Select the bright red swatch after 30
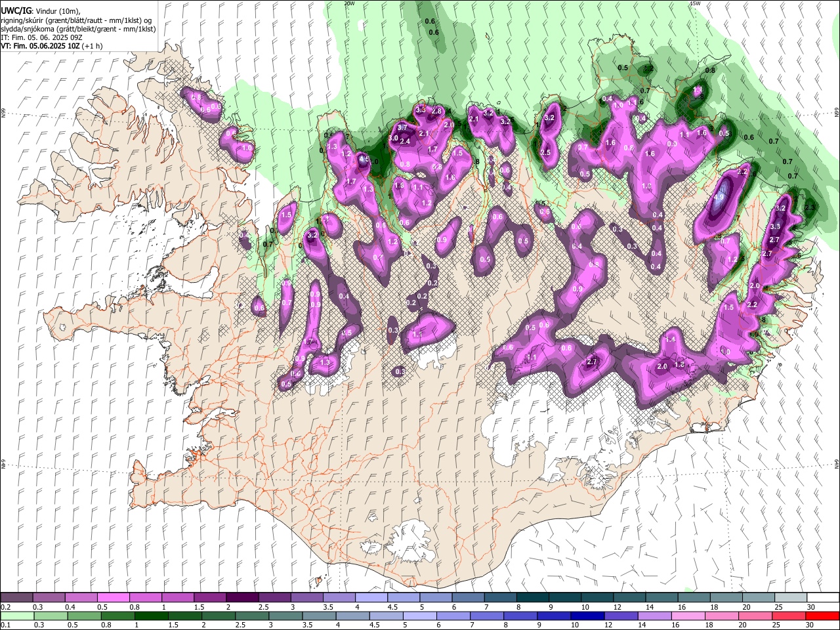840x630 pixels. pyautogui.click(x=822, y=616)
